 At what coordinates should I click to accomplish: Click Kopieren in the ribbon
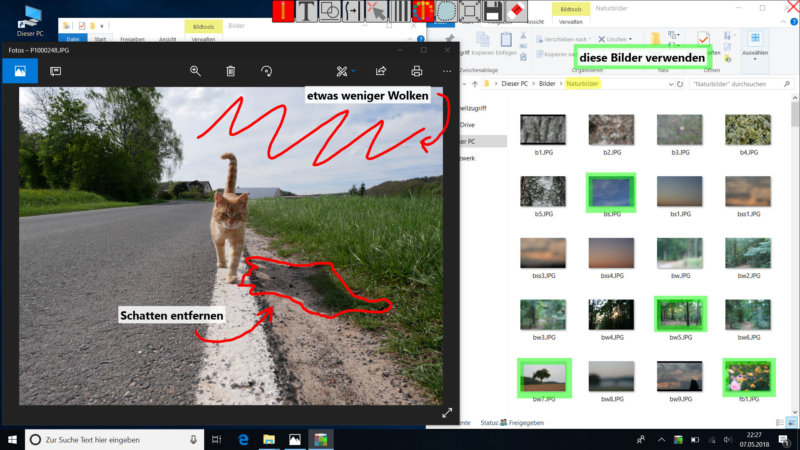[483, 44]
